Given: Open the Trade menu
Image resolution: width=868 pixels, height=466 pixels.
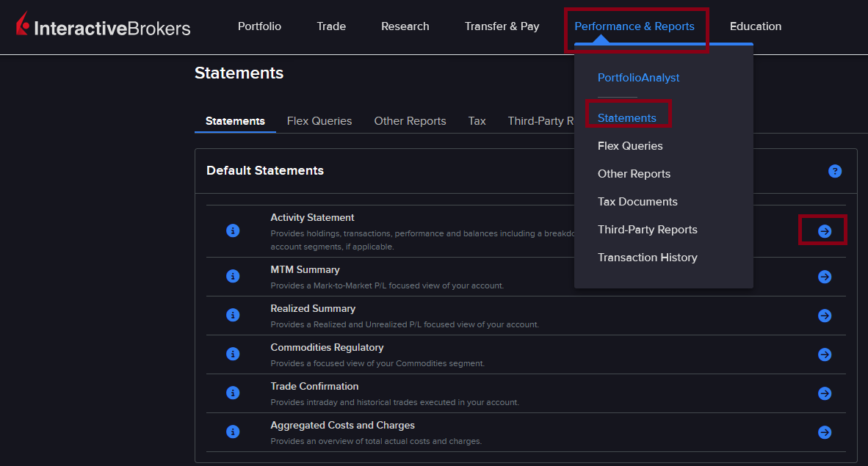Looking at the screenshot, I should point(331,26).
